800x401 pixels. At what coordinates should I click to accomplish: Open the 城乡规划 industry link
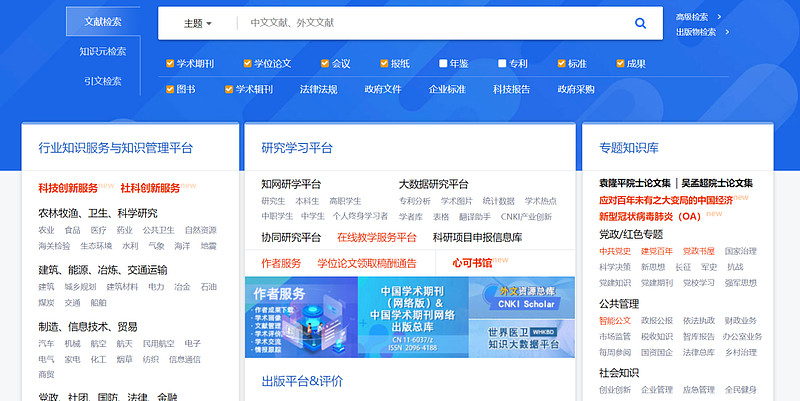80,287
